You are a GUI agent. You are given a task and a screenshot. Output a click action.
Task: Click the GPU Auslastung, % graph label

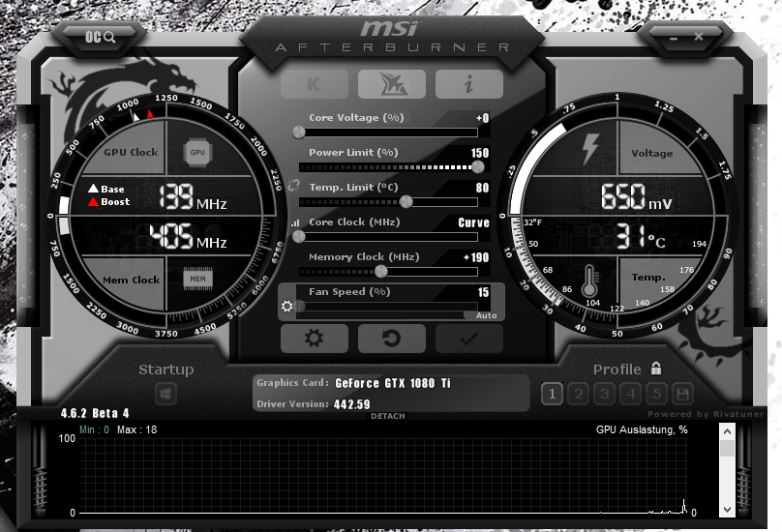click(642, 429)
